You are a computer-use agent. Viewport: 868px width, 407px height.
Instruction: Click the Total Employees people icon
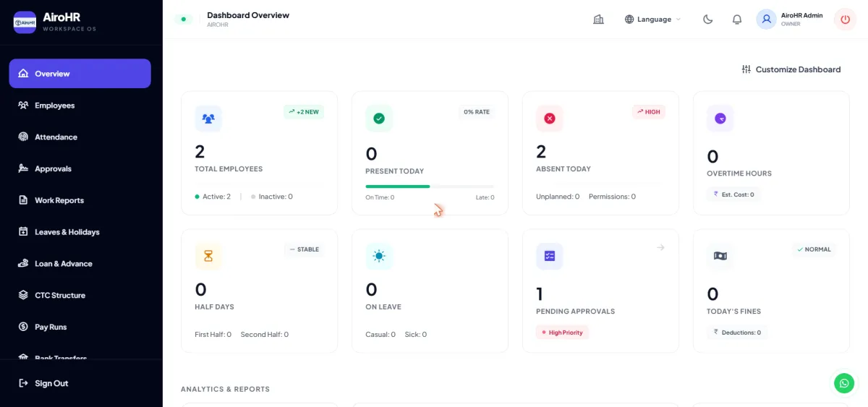208,119
